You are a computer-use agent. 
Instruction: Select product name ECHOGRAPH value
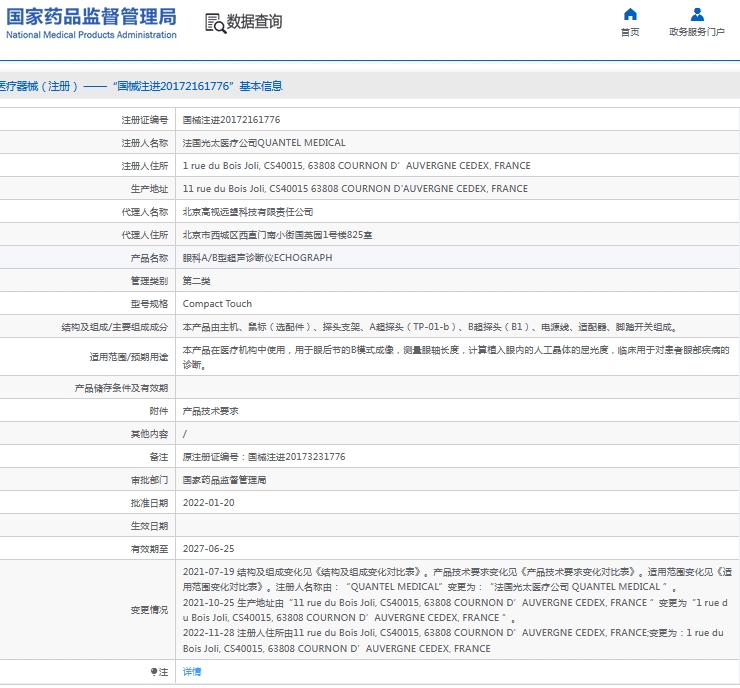[x=258, y=258]
